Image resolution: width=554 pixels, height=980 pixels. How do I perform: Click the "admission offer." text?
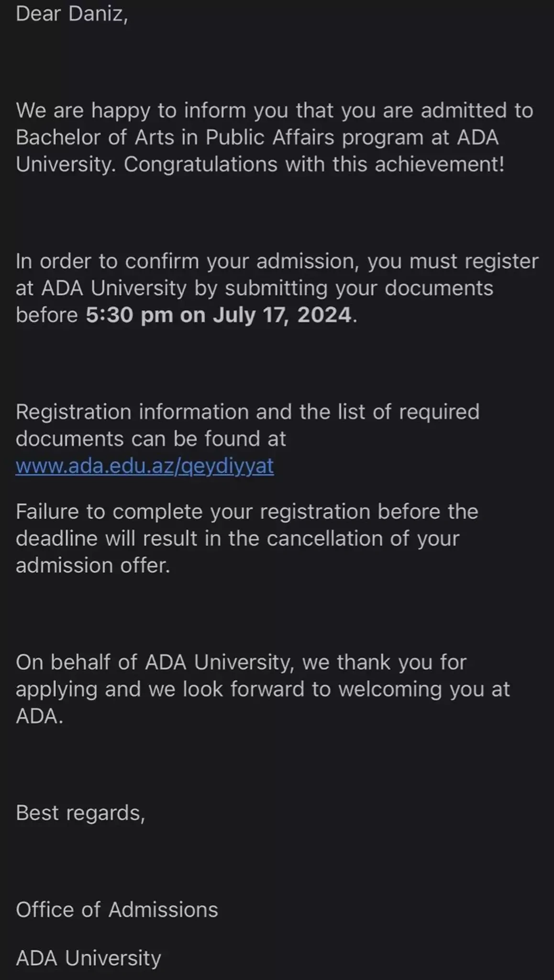[x=93, y=565]
